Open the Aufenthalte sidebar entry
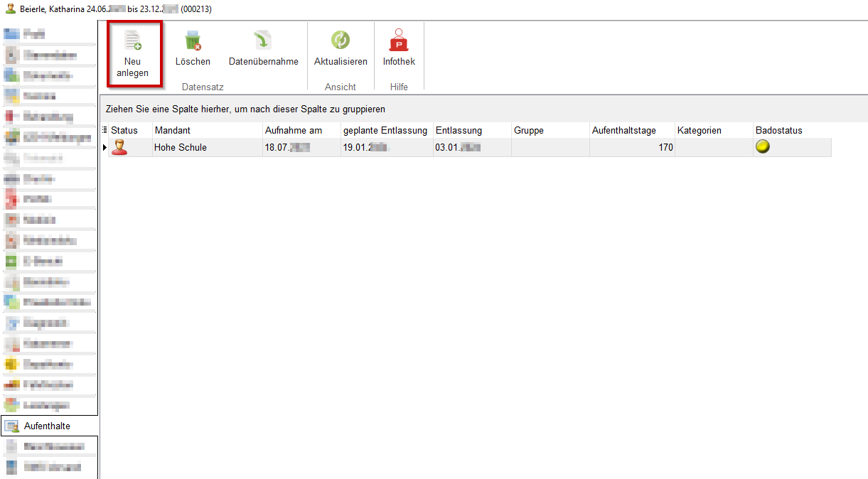868x479 pixels. click(x=47, y=426)
